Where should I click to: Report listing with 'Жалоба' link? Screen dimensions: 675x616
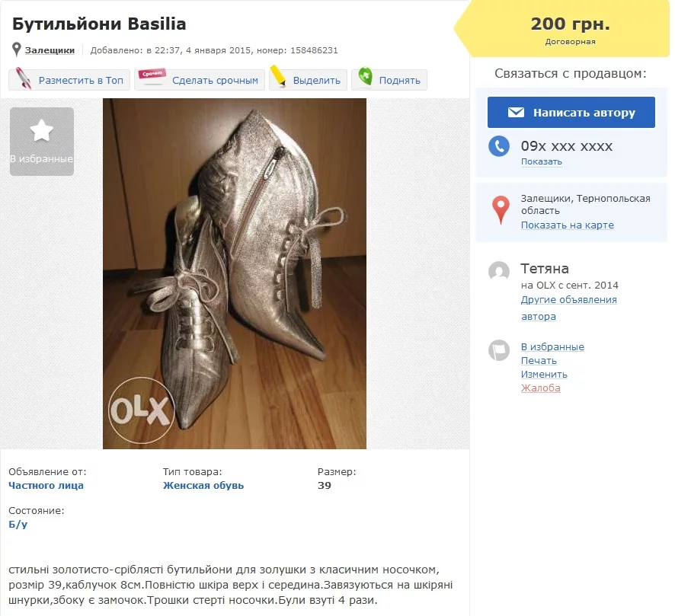540,388
